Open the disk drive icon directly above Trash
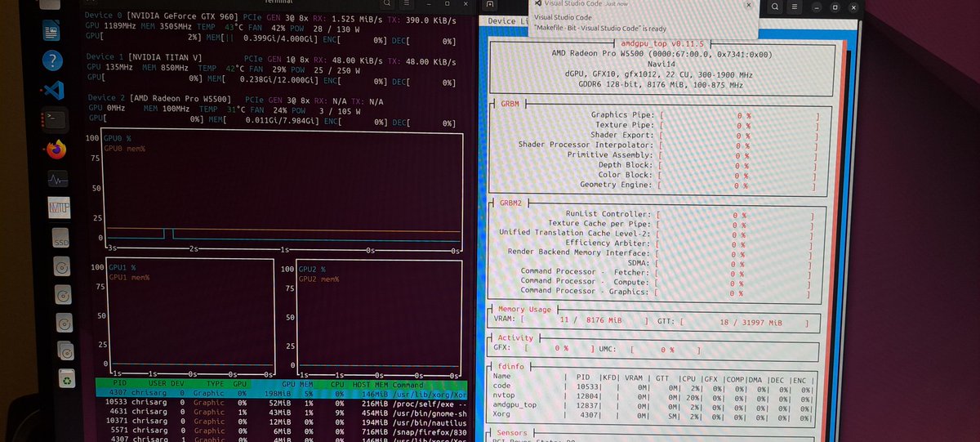 click(67, 350)
